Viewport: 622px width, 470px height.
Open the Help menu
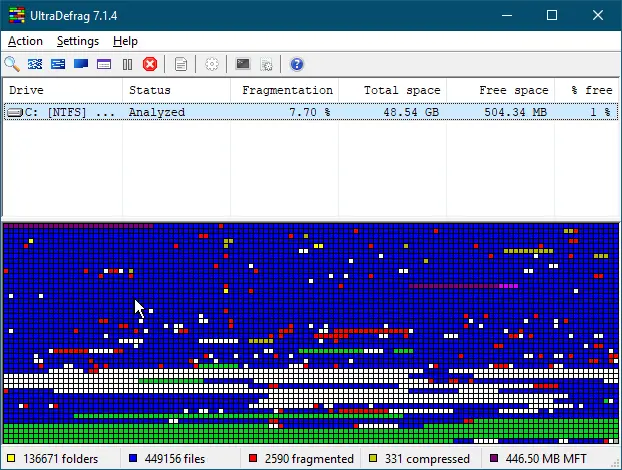click(125, 41)
